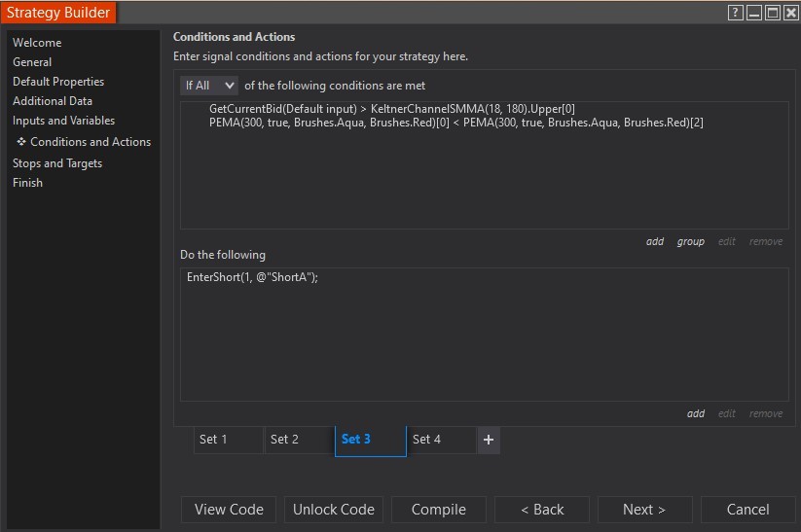801x532 pixels.
Task: Go to Stops and Targets section
Action: [57, 163]
